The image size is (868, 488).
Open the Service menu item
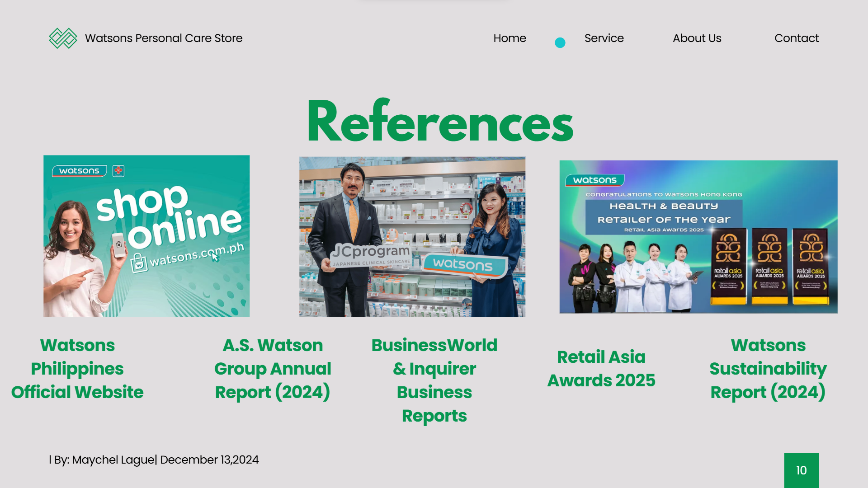click(604, 38)
